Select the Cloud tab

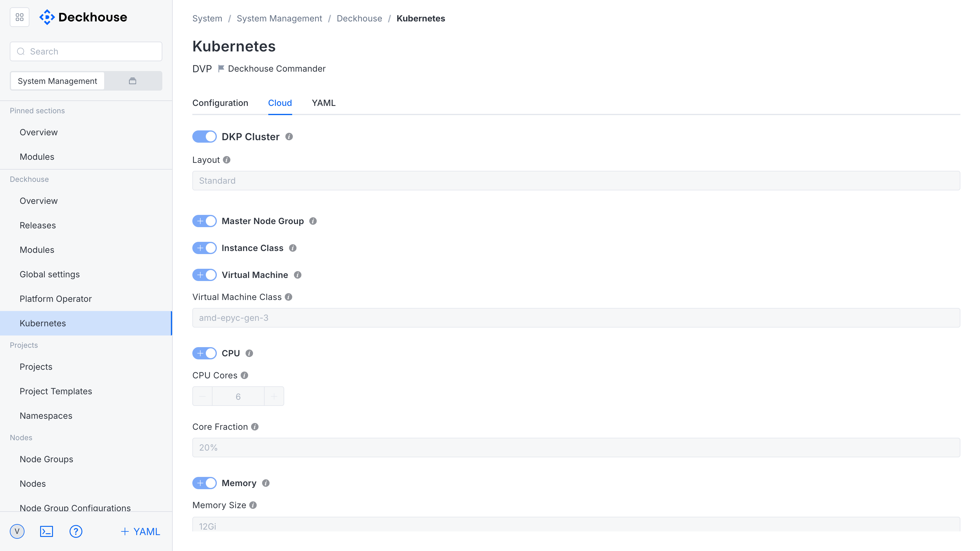[x=280, y=103]
